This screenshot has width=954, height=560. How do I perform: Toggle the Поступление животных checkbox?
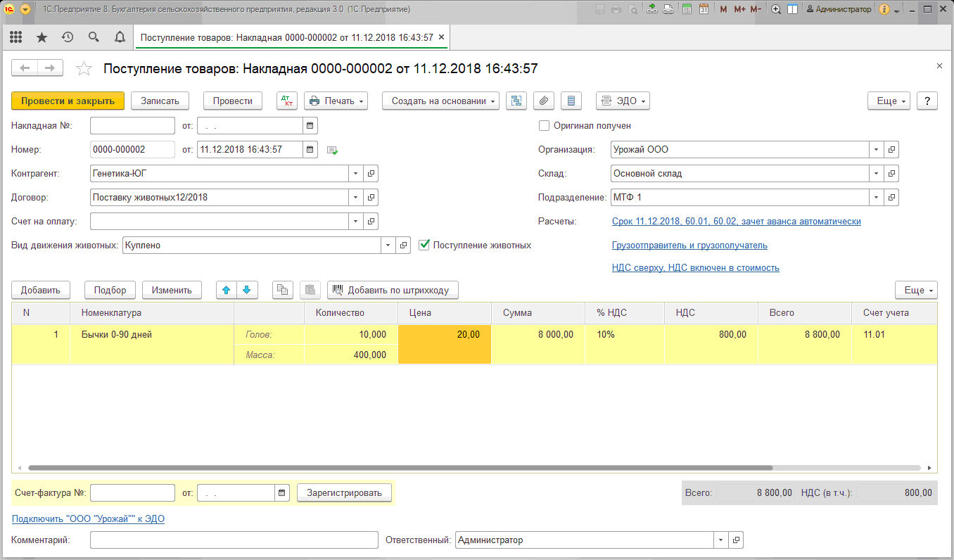click(x=424, y=246)
